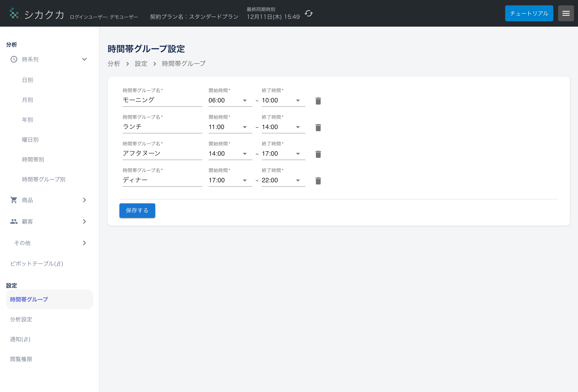
Task: Click the シカクカ logo icon
Action: [x=14, y=13]
